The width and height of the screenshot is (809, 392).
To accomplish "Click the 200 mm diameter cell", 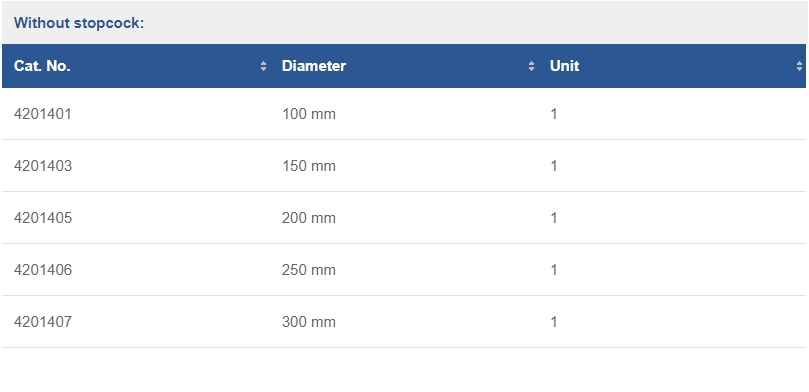I will click(x=309, y=218).
